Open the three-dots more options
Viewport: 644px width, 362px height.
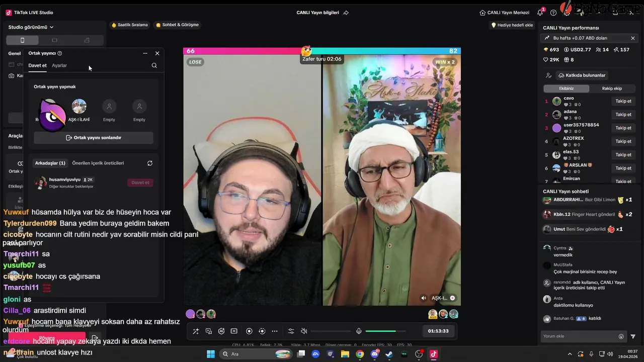tap(275, 331)
